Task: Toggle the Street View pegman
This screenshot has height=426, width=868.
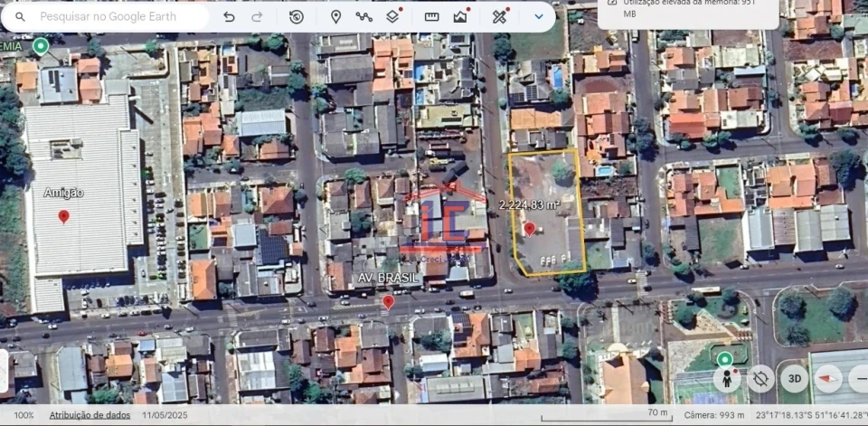Action: 726,378
